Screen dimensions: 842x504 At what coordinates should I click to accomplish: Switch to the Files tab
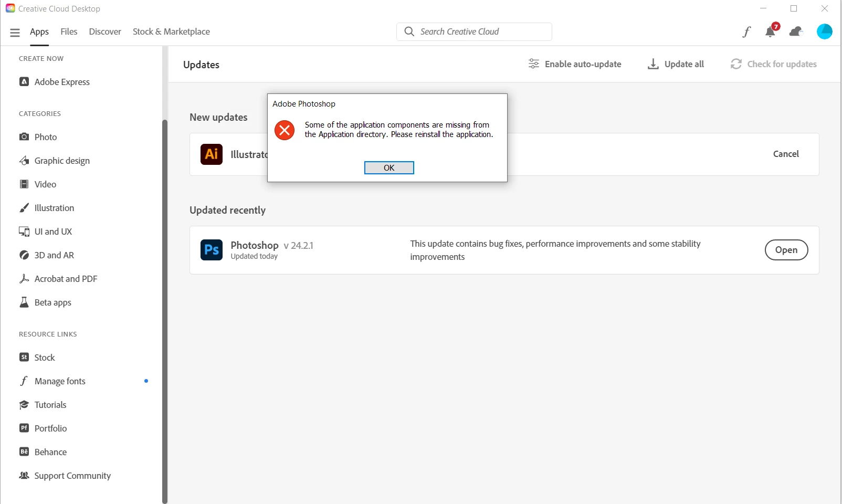(69, 31)
